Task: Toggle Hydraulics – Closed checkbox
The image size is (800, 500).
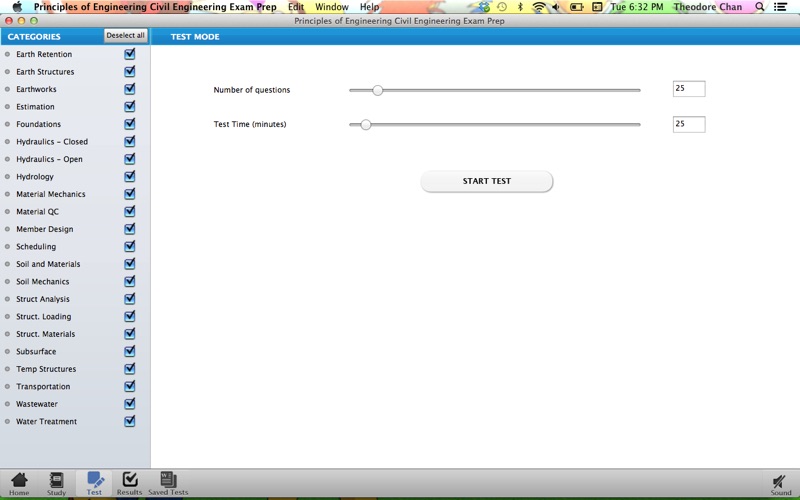Action: (130, 141)
